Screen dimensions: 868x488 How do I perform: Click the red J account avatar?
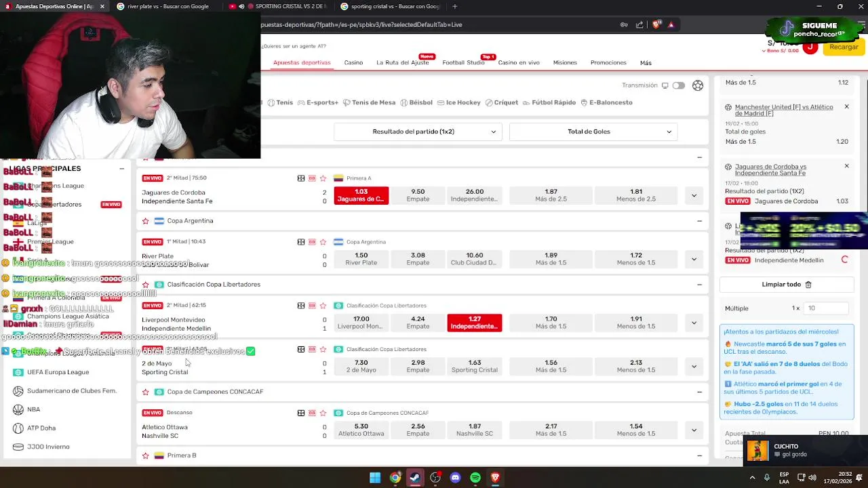[x=810, y=47]
